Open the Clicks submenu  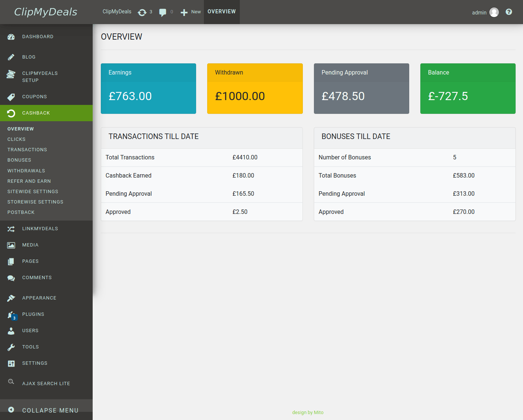tap(17, 139)
